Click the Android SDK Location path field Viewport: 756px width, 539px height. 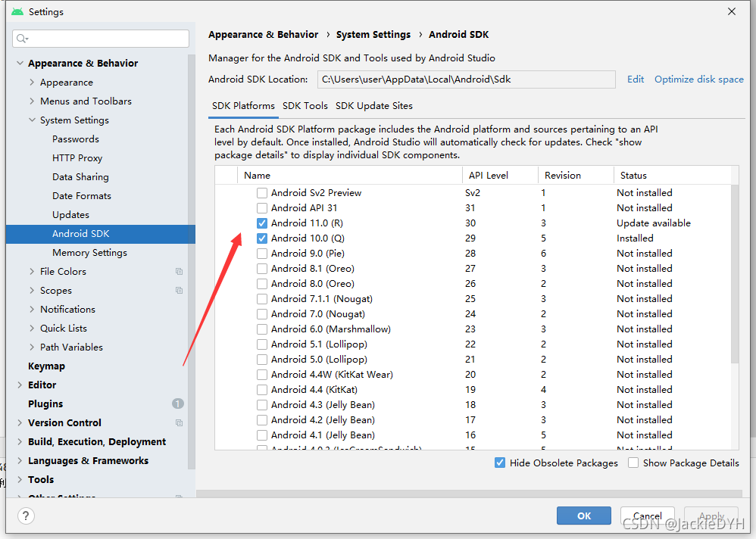tap(466, 79)
